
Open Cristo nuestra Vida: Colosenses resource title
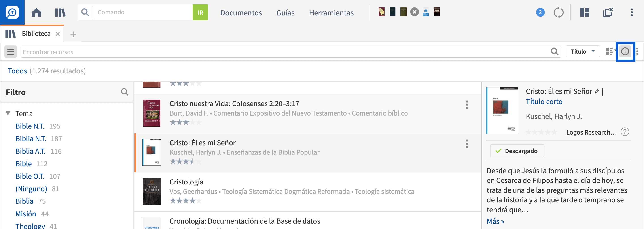click(234, 103)
